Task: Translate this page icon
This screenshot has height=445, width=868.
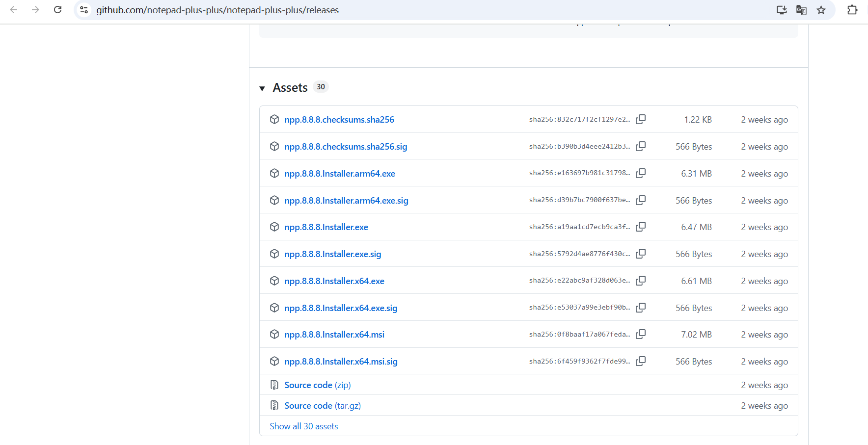Action: click(x=801, y=10)
